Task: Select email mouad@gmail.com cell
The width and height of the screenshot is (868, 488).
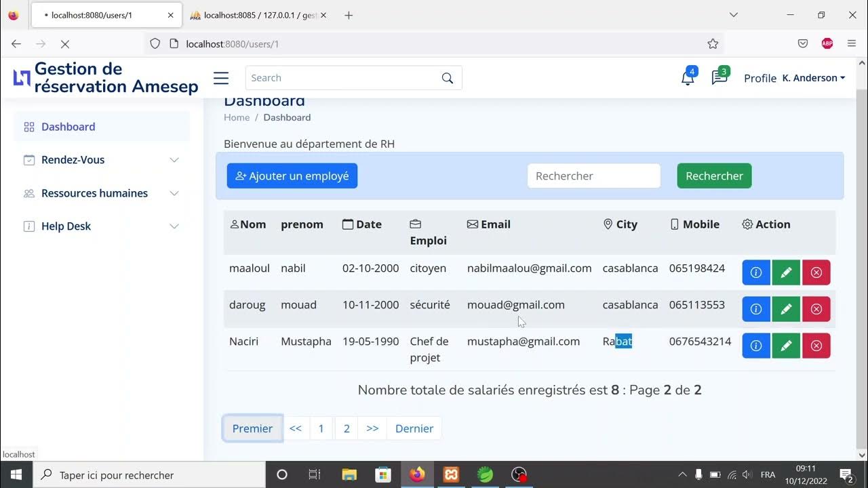Action: tap(516, 305)
